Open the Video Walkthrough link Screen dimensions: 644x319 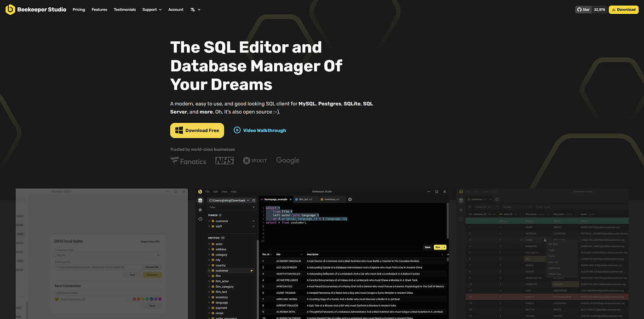click(260, 130)
